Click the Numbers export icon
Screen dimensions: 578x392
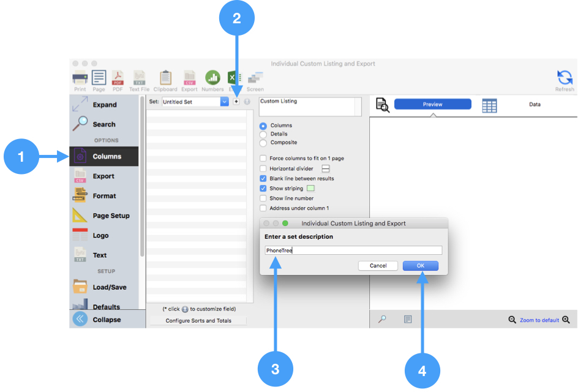click(x=212, y=78)
